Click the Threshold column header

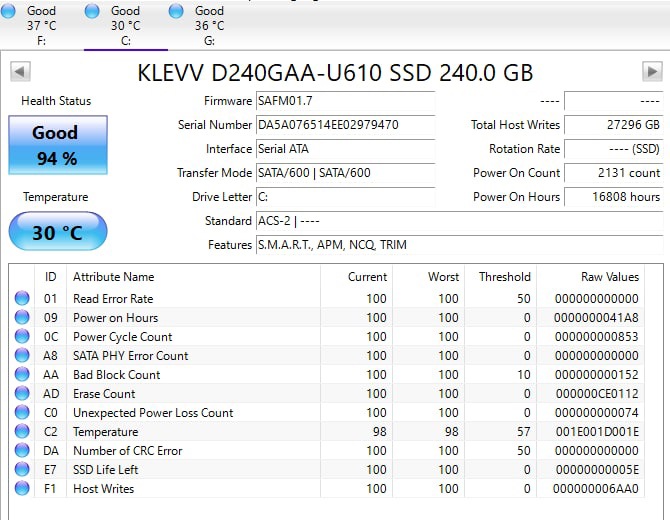[x=500, y=277]
